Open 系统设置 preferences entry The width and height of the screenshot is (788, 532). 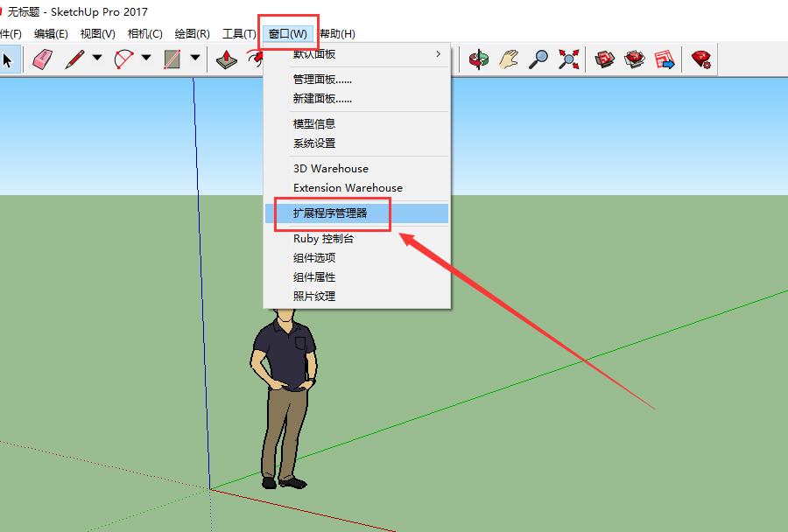pyautogui.click(x=355, y=143)
